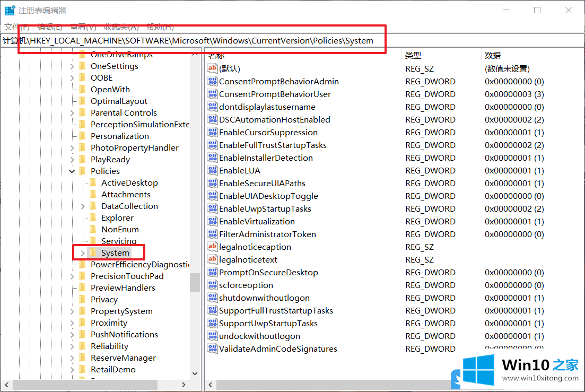Click the EnableUIADesktopToggle DWORD icon
This screenshot has height=392, width=585.
click(x=213, y=196)
